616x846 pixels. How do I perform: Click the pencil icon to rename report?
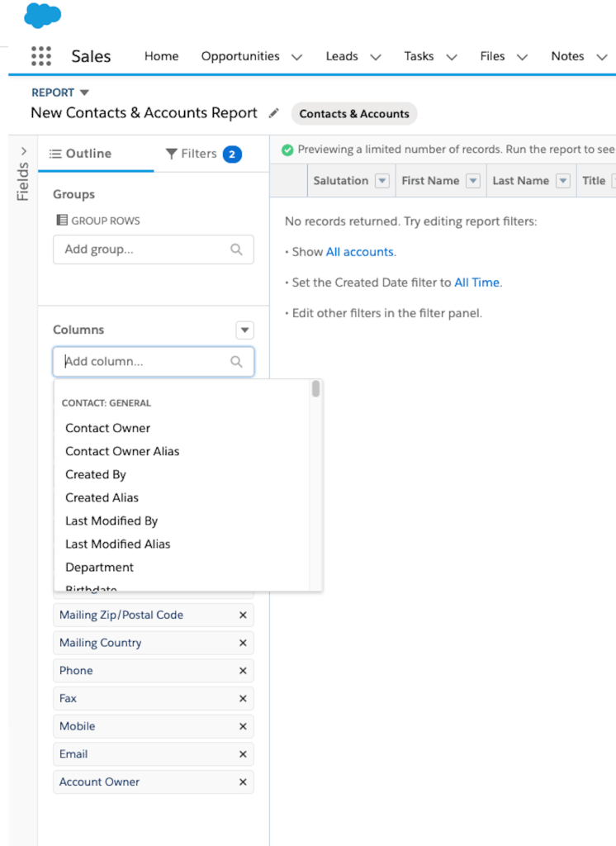tap(274, 113)
